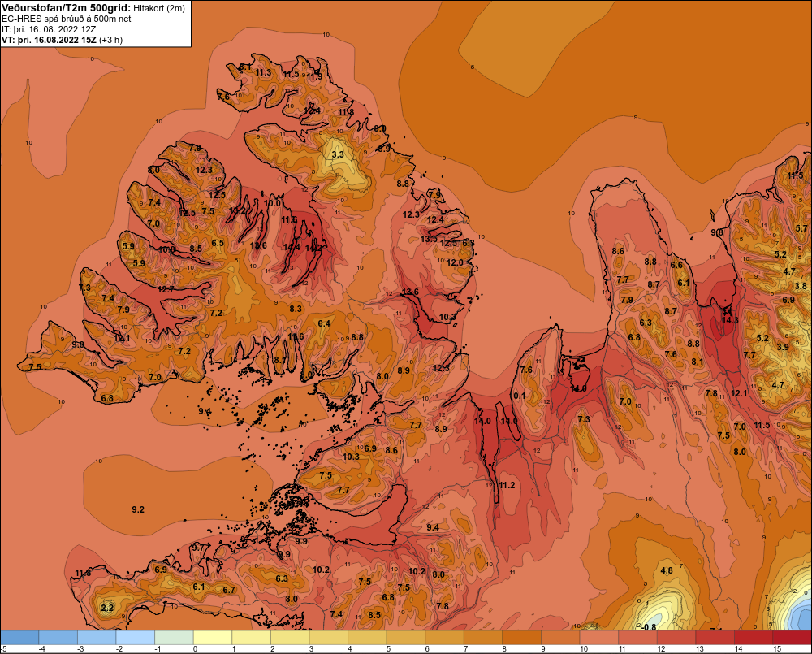812x654 pixels.
Task: Click the legend tick label -4
Action: (43, 649)
